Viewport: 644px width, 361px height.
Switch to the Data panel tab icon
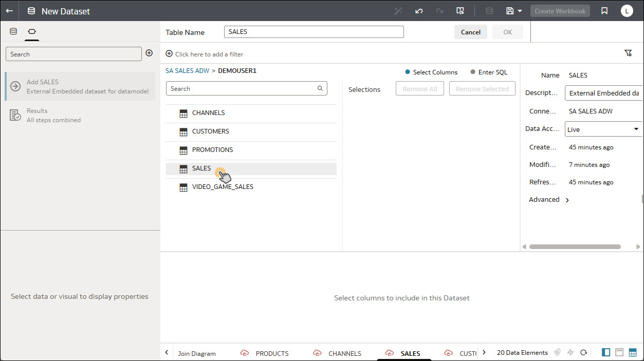pyautogui.click(x=13, y=31)
